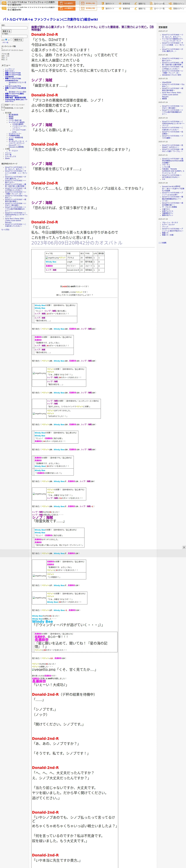Click the 検索する button next to or radio
Viewport: 186px width, 868px height.
tap(18, 40)
